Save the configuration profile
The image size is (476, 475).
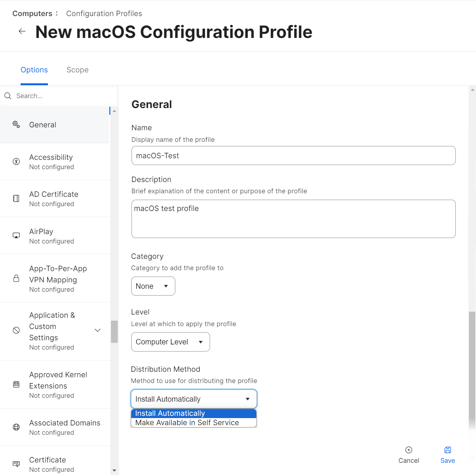[447, 455]
